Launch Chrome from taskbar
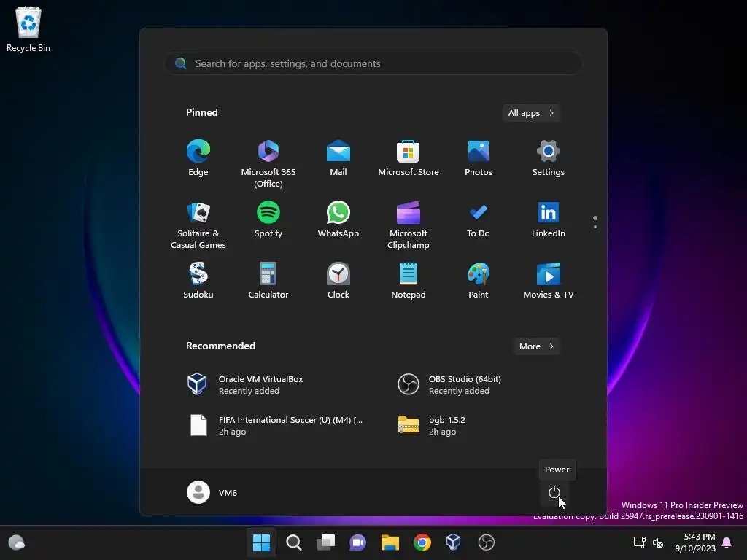Image resolution: width=747 pixels, height=560 pixels. (422, 542)
